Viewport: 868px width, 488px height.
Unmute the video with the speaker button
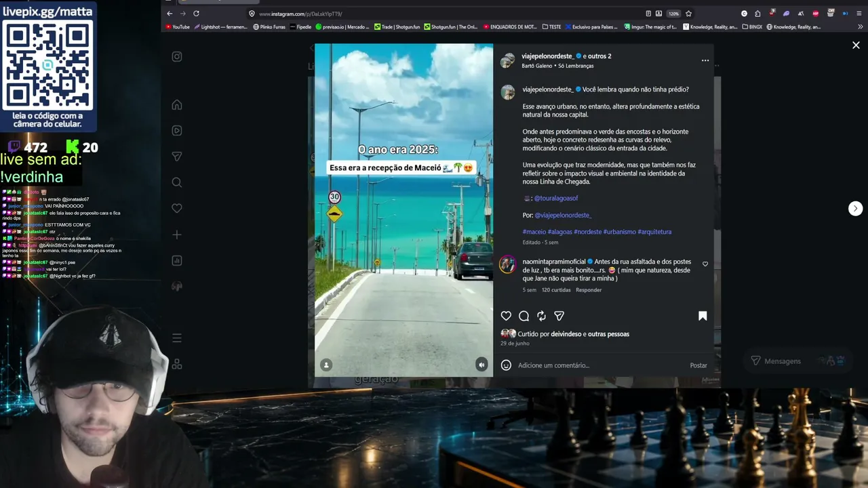481,365
